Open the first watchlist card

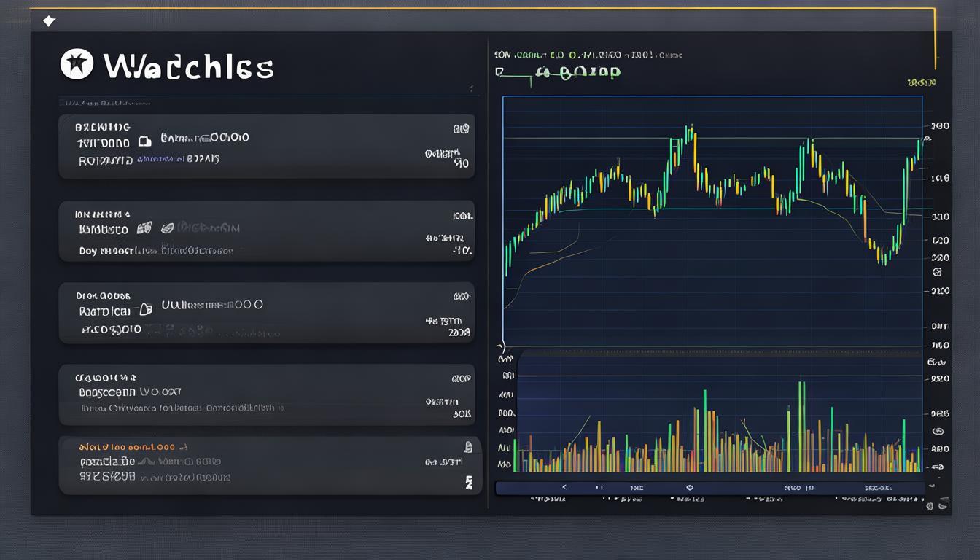[266, 147]
